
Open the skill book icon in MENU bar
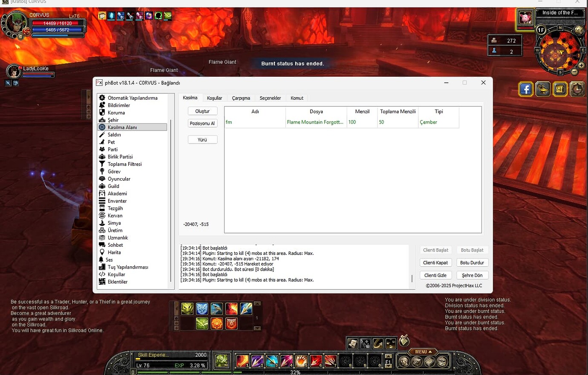click(x=429, y=361)
